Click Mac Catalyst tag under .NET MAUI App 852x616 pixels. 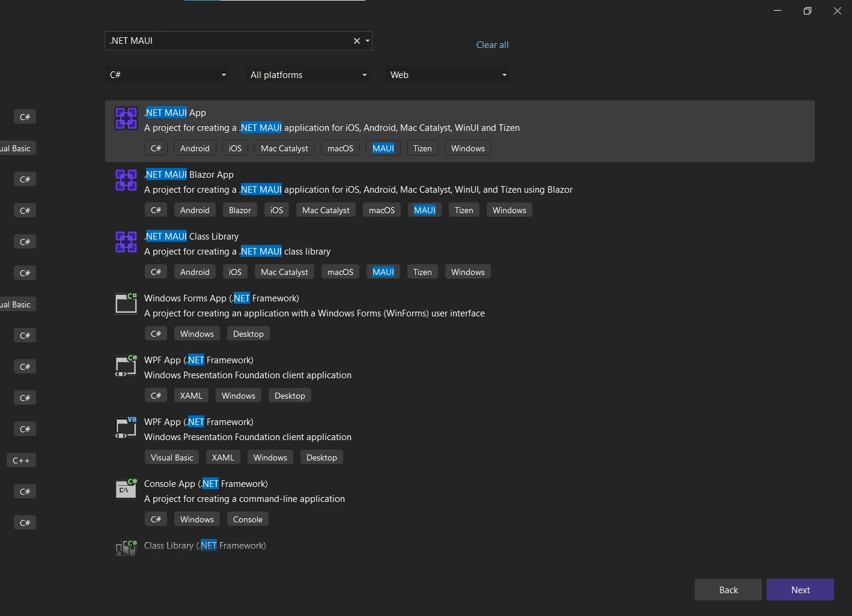coord(284,148)
